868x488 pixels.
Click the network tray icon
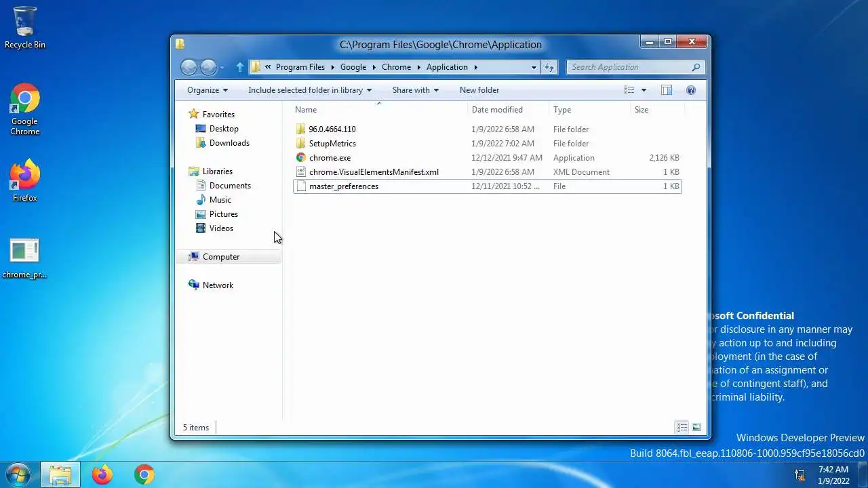[800, 475]
